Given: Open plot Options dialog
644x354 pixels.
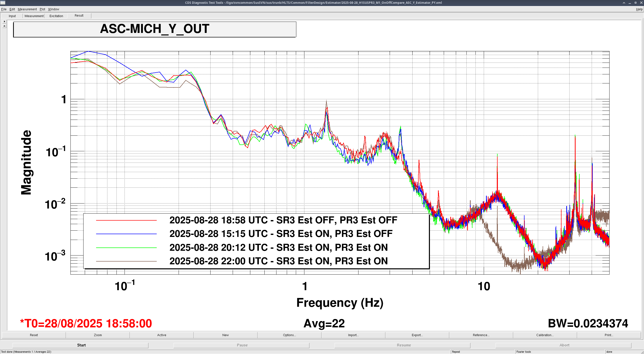Looking at the screenshot, I should [x=290, y=335].
